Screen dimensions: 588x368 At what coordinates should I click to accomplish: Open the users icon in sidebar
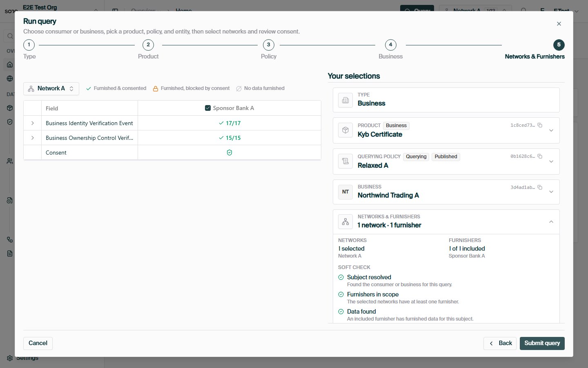coord(10,161)
